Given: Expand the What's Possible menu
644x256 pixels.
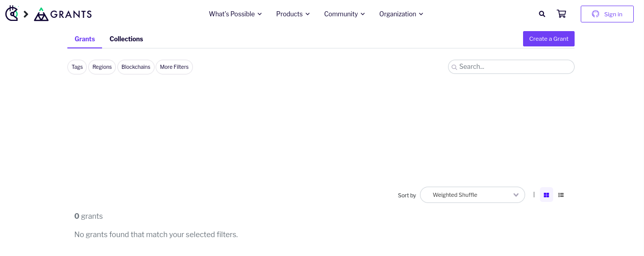Looking at the screenshot, I should pos(235,14).
